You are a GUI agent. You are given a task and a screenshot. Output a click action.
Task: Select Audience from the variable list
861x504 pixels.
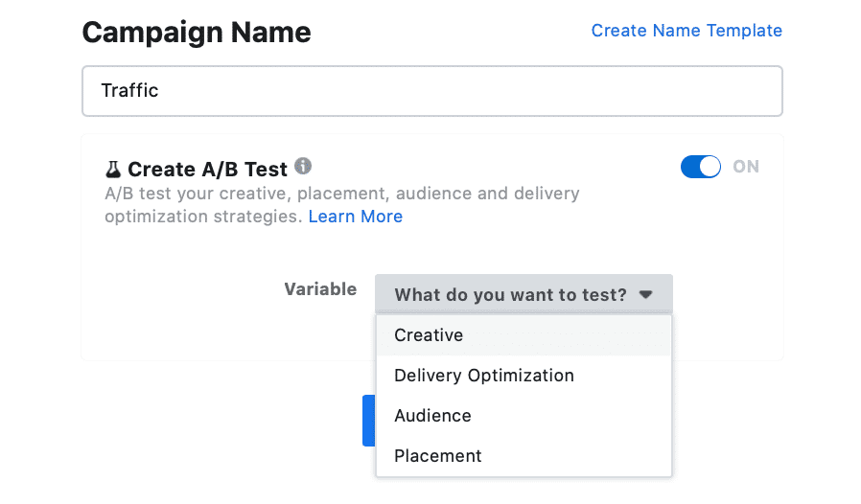click(524, 416)
